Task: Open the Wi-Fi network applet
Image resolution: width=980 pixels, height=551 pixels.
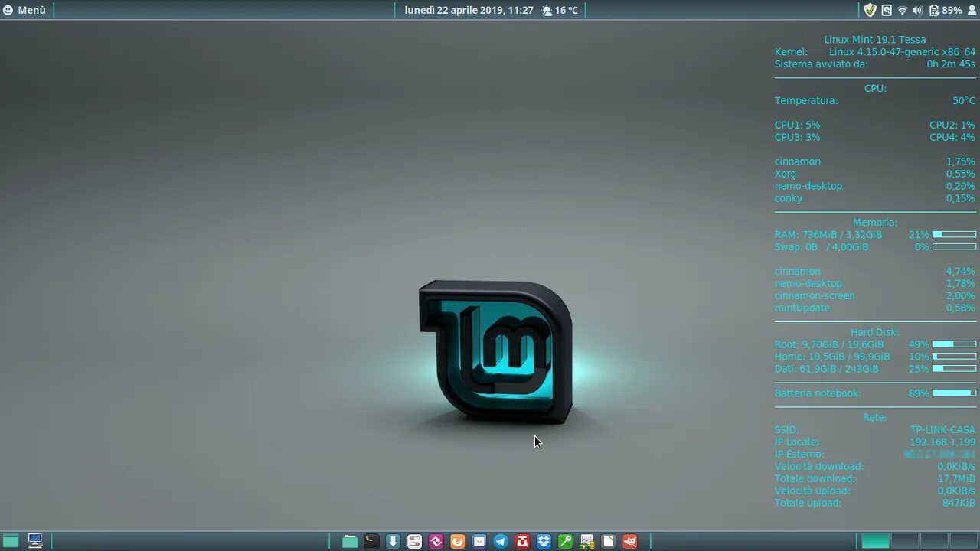Action: tap(902, 10)
